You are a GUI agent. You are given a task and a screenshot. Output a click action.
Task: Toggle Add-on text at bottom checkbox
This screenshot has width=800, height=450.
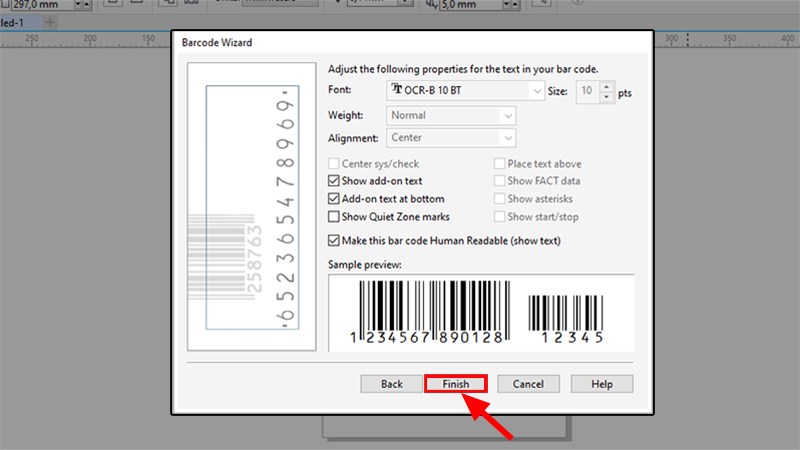[x=334, y=199]
